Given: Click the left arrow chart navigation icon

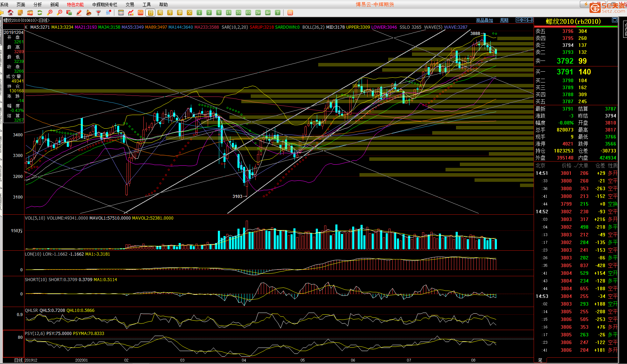Looking at the screenshot, I should pos(519,20).
